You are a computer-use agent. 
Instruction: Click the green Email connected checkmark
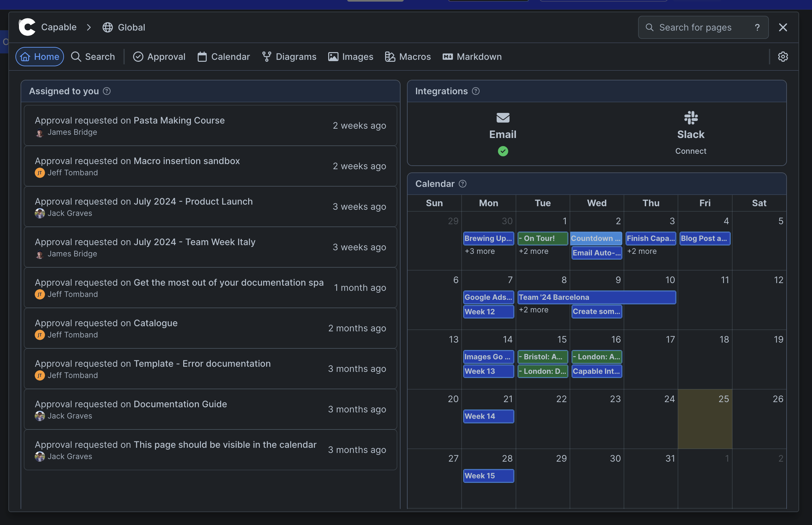pyautogui.click(x=503, y=151)
